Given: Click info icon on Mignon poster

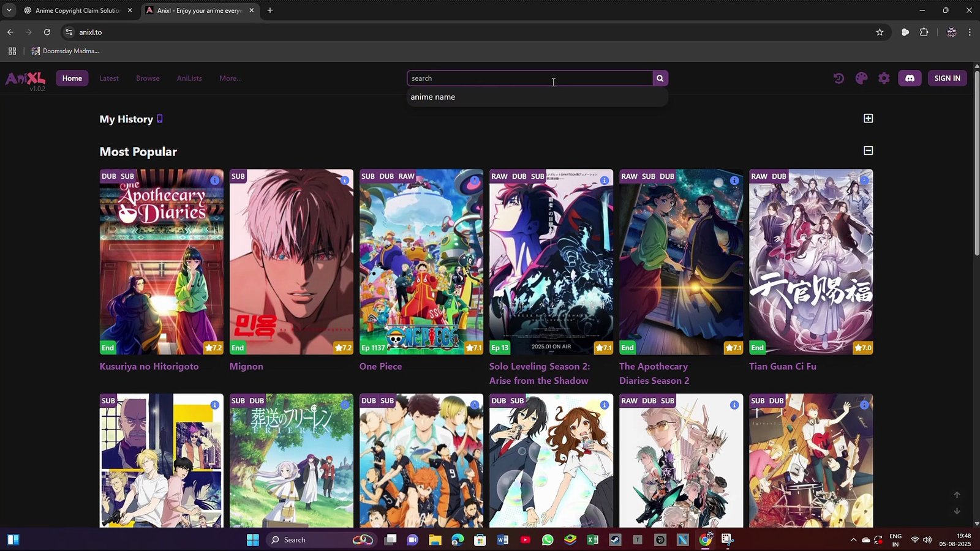Looking at the screenshot, I should pos(345,181).
